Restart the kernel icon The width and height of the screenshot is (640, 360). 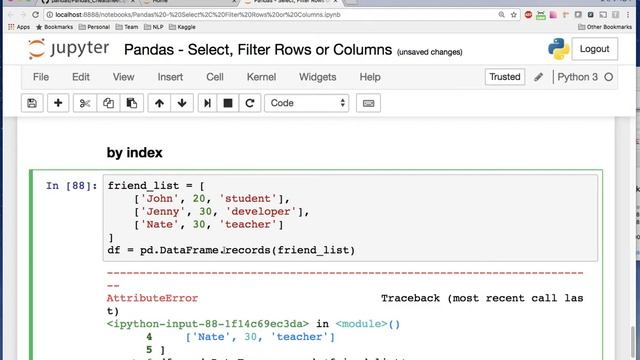pos(250,103)
